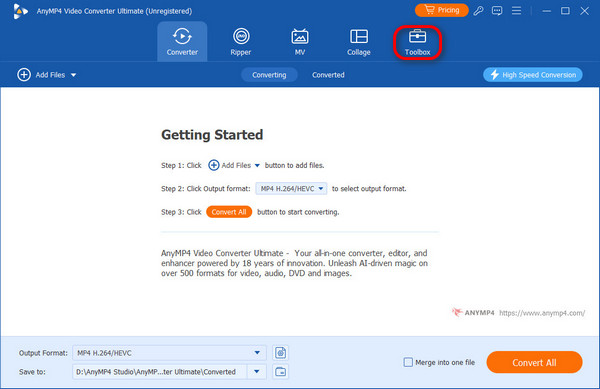
Task: Toggle High Speed Conversion
Action: [533, 75]
